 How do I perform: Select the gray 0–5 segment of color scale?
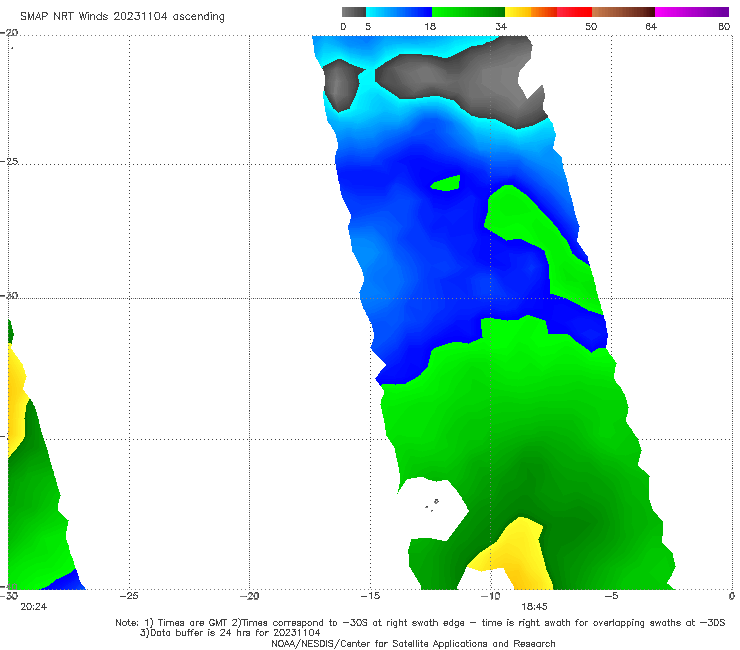click(353, 12)
